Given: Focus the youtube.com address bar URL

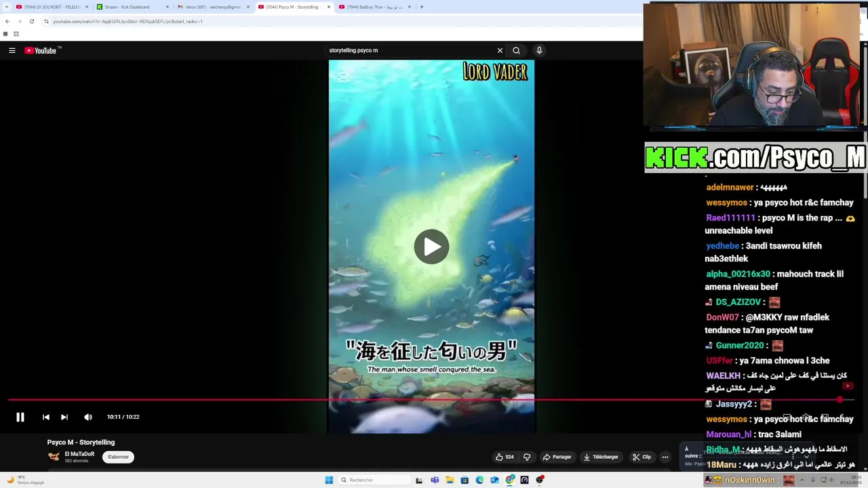Looking at the screenshot, I should [128, 21].
